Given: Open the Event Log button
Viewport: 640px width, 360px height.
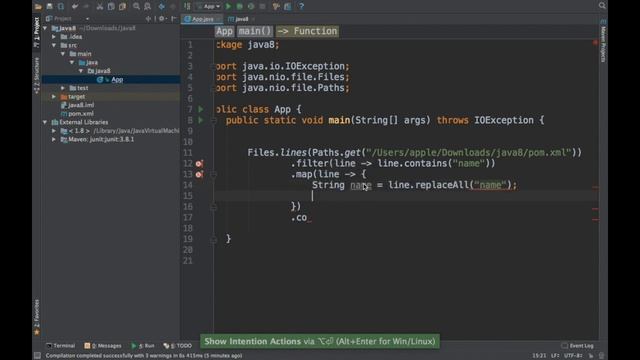Looking at the screenshot, I should click(578, 346).
